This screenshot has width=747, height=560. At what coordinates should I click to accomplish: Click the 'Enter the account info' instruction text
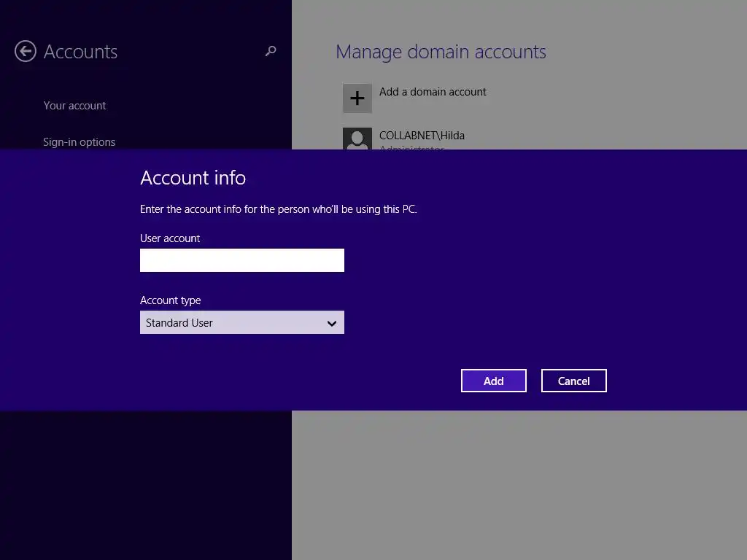click(279, 209)
